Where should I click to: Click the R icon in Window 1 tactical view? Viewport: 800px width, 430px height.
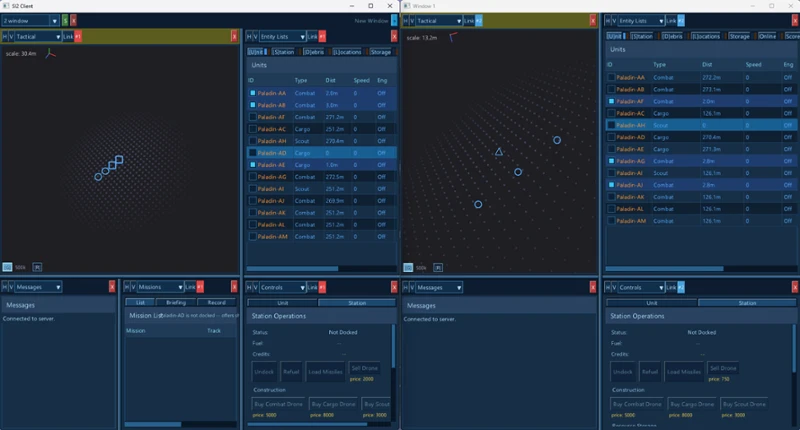tap(438, 267)
